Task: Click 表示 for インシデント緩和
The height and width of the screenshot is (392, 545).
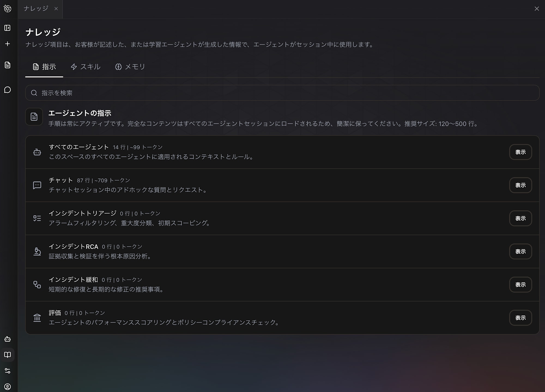Action: pyautogui.click(x=520, y=285)
